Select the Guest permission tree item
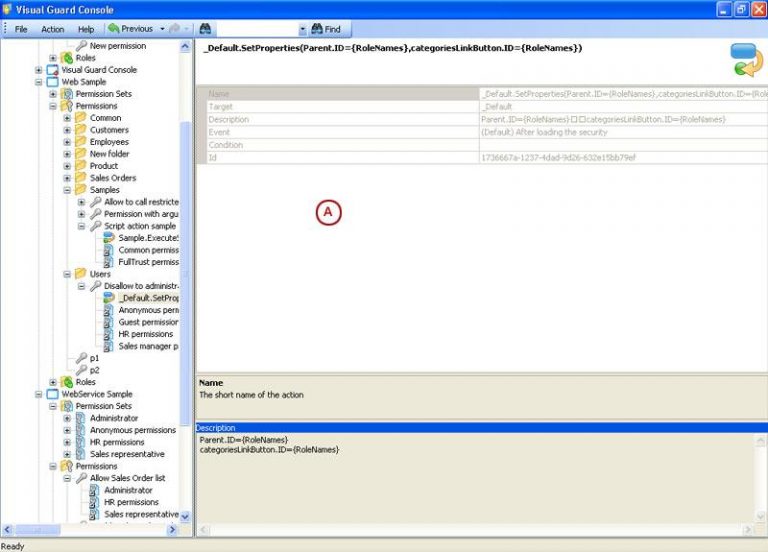The width and height of the screenshot is (768, 552). point(148,322)
